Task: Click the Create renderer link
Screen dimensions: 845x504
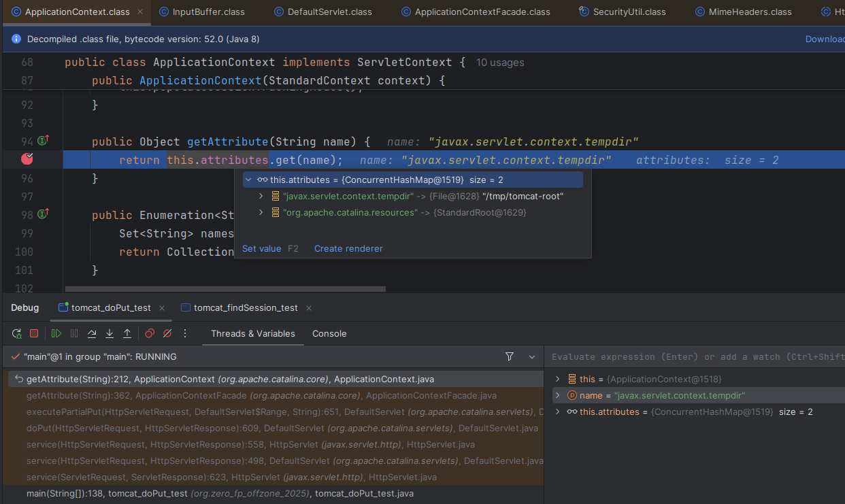Action: click(348, 248)
